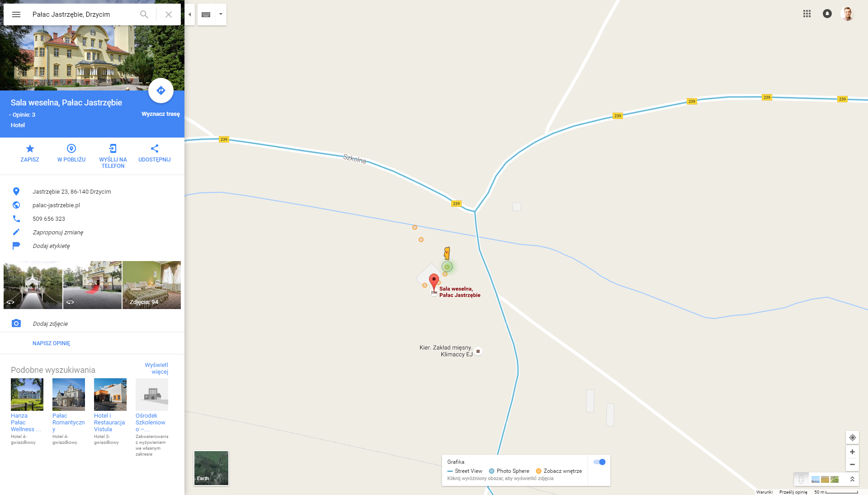
Task: Zoom in with plus button
Action: tap(852, 452)
